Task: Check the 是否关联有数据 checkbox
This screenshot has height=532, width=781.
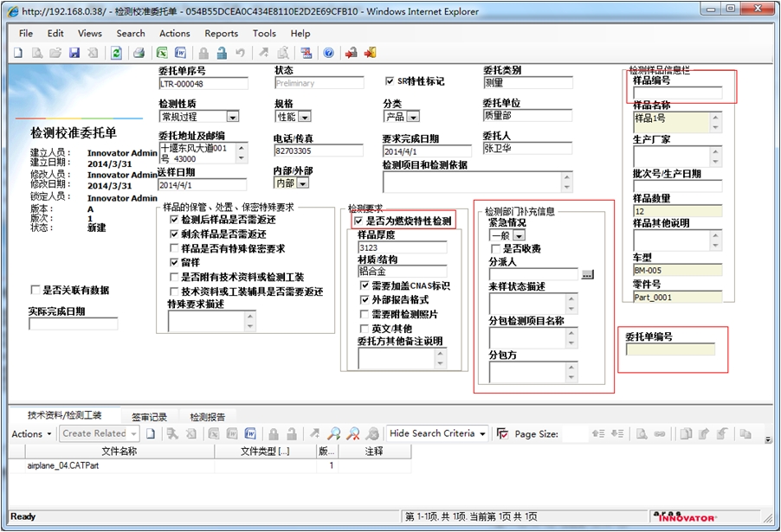Action: coord(35,290)
